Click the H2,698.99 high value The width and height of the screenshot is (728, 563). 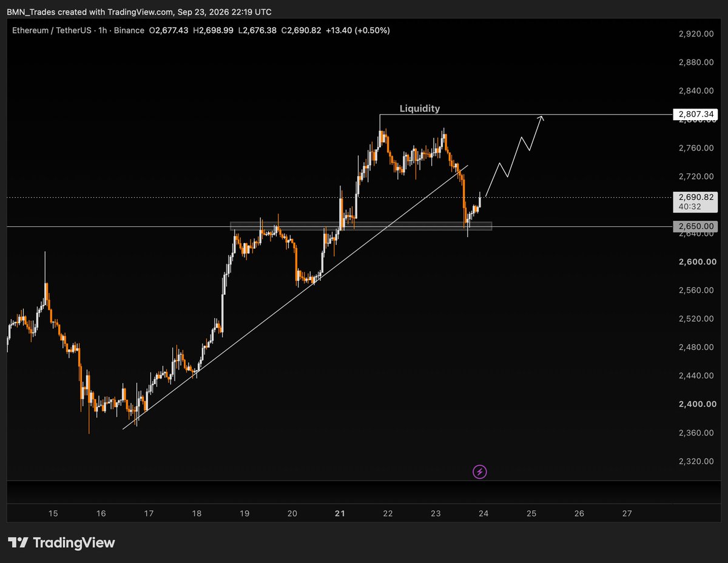213,30
